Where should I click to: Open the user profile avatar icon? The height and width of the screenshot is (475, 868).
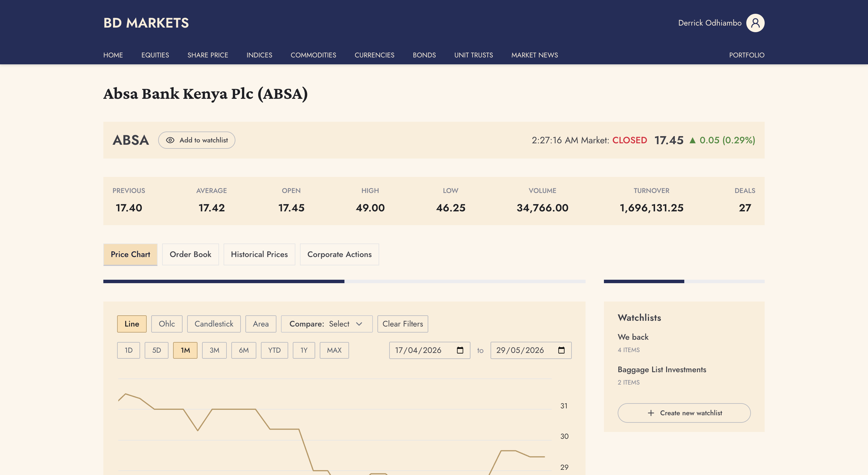pyautogui.click(x=755, y=23)
